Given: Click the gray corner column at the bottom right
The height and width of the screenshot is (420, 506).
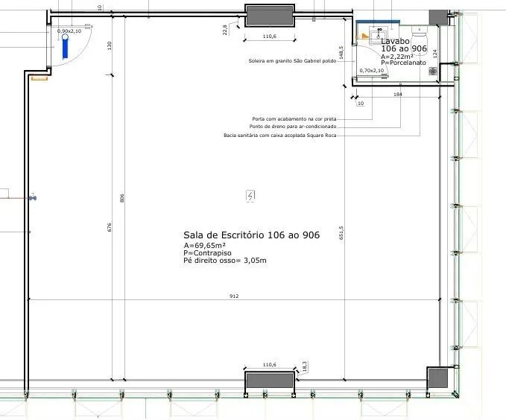Looking at the screenshot, I should pyautogui.click(x=437, y=378).
